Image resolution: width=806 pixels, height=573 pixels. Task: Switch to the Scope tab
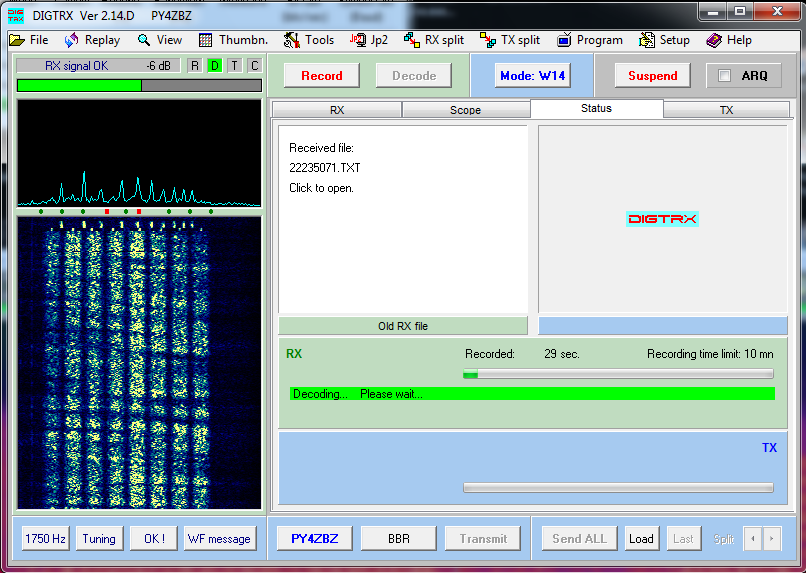click(465, 110)
